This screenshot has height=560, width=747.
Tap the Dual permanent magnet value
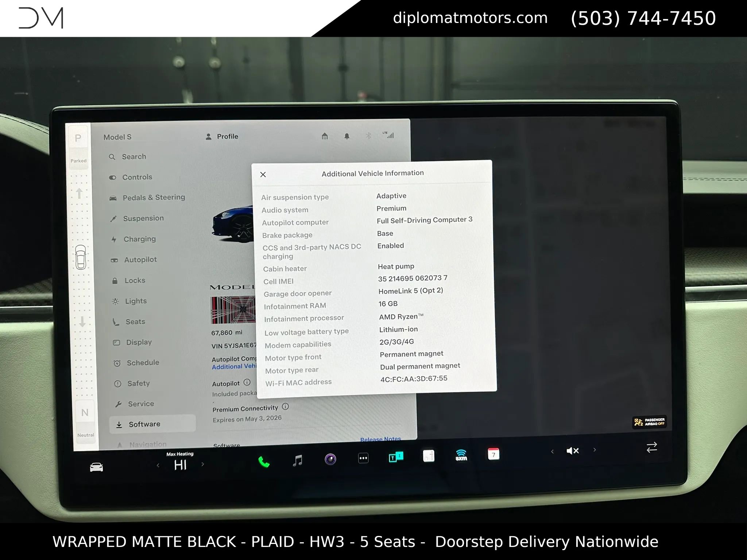[420, 366]
